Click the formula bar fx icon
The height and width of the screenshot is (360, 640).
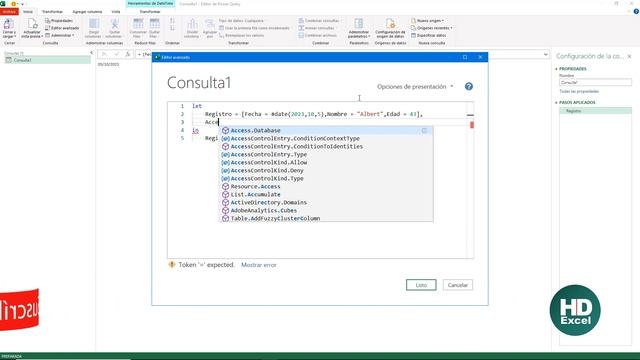coord(128,54)
